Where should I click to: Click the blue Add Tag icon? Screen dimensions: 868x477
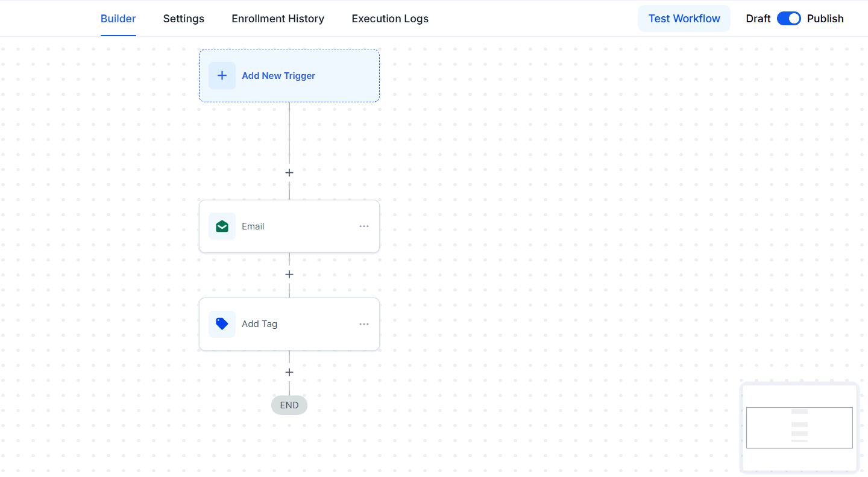[x=222, y=324]
